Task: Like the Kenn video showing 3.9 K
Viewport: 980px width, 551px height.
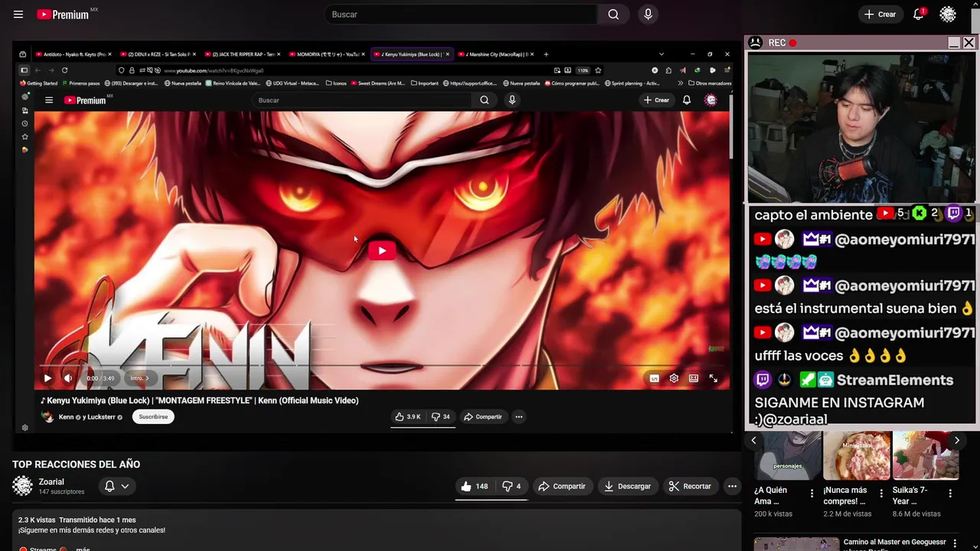Action: point(408,417)
